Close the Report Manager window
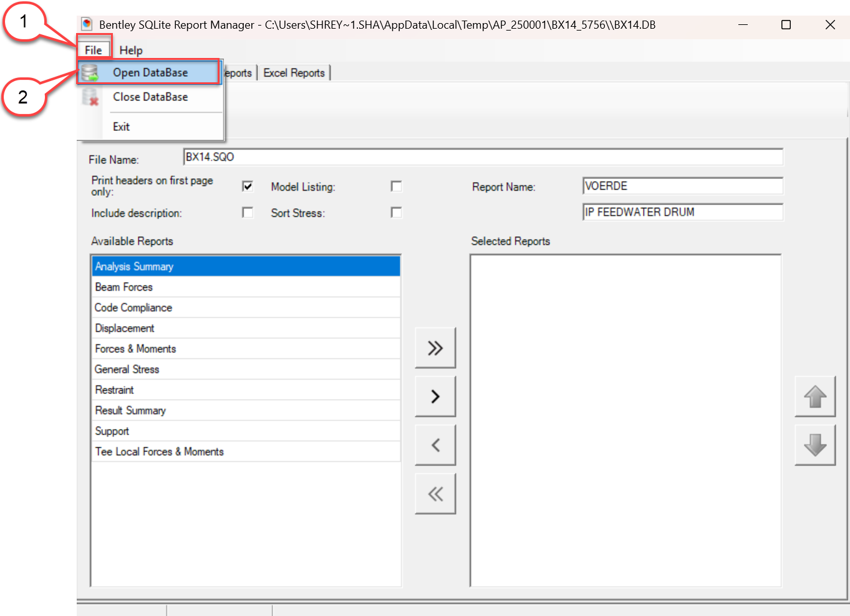850x616 pixels. coord(830,24)
